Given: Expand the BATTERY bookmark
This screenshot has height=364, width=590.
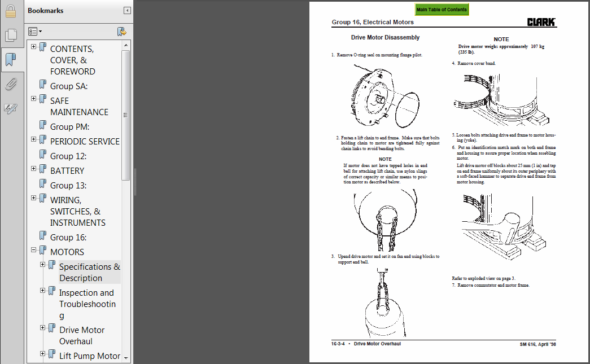Looking at the screenshot, I should click(33, 169).
